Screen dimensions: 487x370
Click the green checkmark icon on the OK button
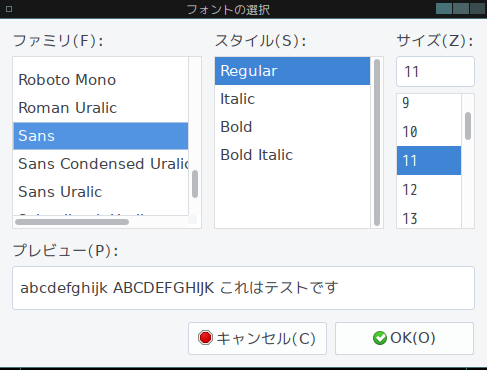[380, 338]
